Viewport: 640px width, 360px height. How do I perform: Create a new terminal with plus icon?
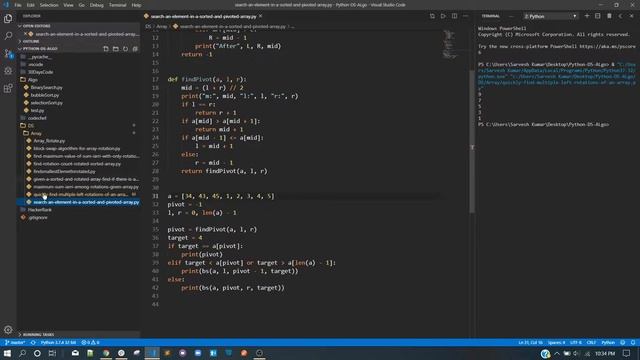tap(587, 16)
